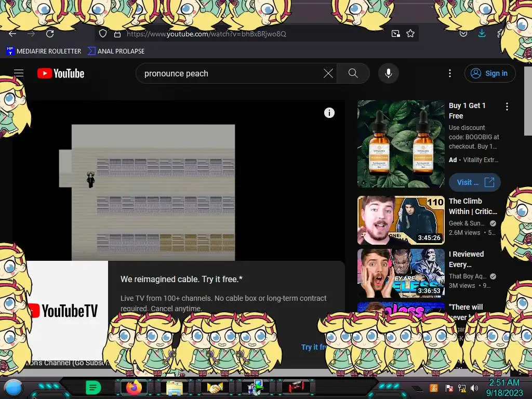Open the YouTubeTV promo logo image
The width and height of the screenshot is (532, 399).
67,311
